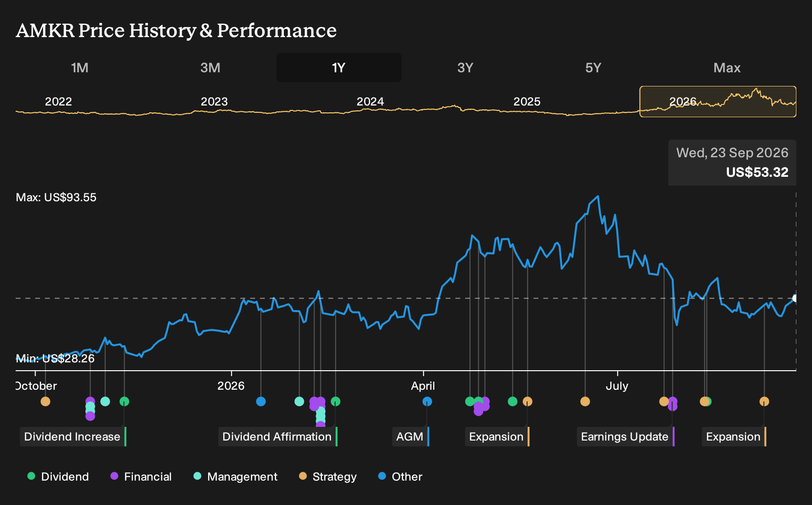This screenshot has width=812, height=505.
Task: Open the Expansion event label near April
Action: [x=497, y=437]
